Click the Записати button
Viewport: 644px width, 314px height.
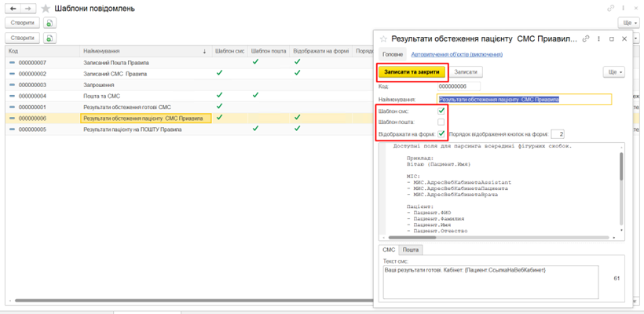click(466, 71)
